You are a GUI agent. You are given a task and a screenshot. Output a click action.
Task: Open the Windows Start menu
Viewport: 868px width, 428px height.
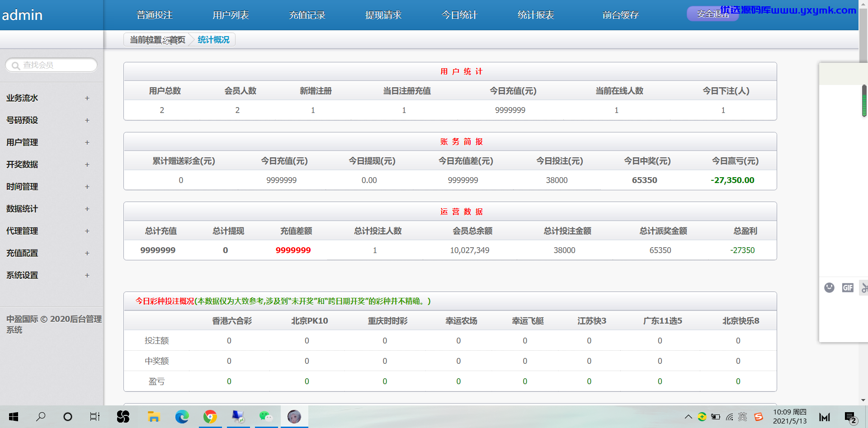(14, 417)
